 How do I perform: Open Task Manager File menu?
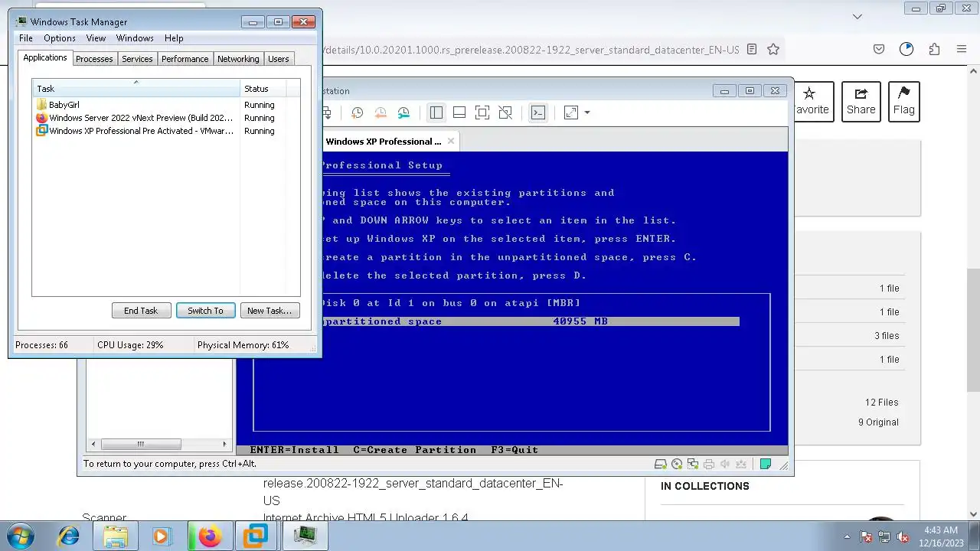(x=26, y=38)
